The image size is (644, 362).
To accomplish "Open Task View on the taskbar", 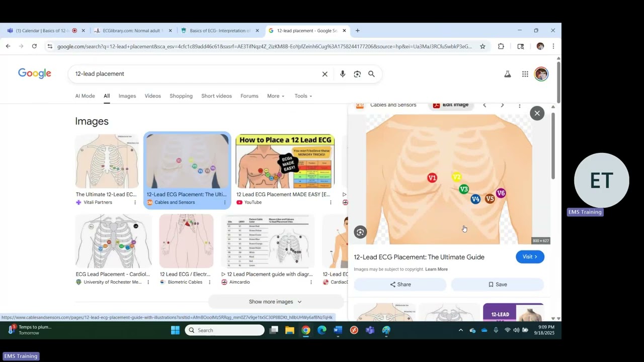I will click(x=274, y=330).
